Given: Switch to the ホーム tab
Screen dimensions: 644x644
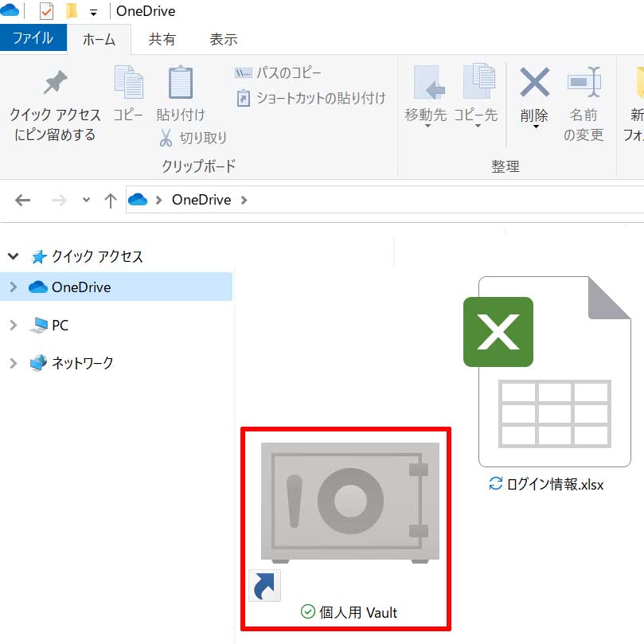Looking at the screenshot, I should (x=99, y=40).
